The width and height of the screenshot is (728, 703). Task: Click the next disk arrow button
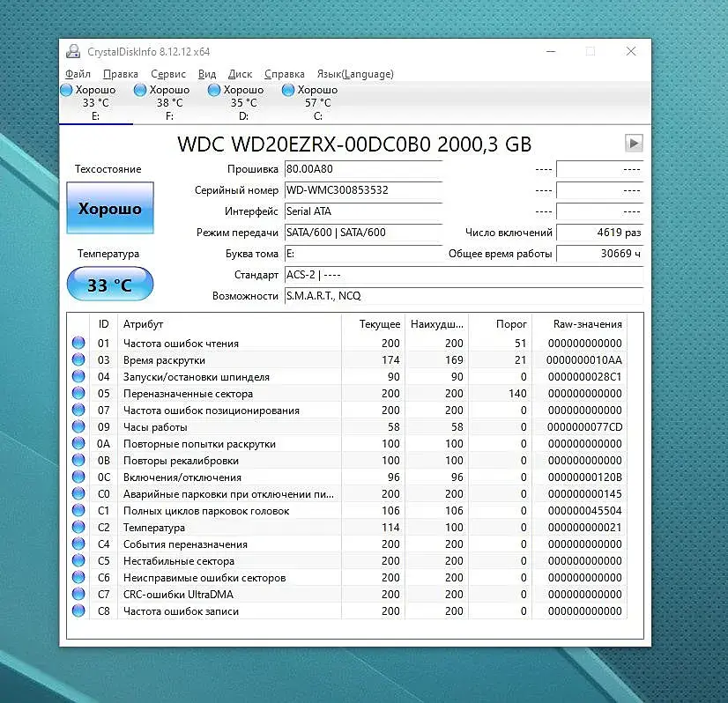tap(634, 143)
